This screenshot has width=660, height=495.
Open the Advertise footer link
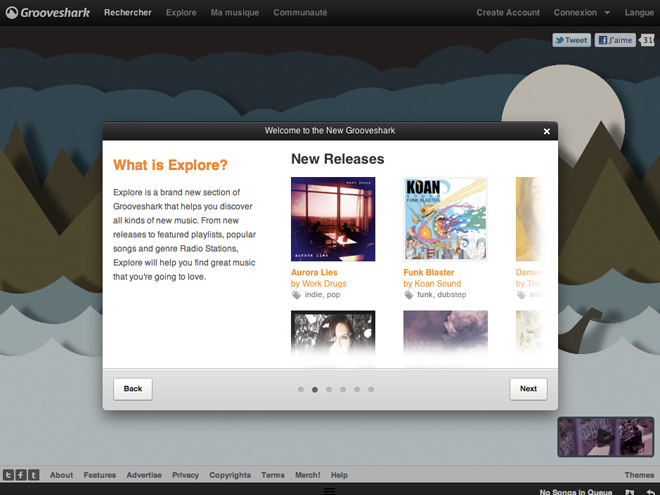(144, 475)
